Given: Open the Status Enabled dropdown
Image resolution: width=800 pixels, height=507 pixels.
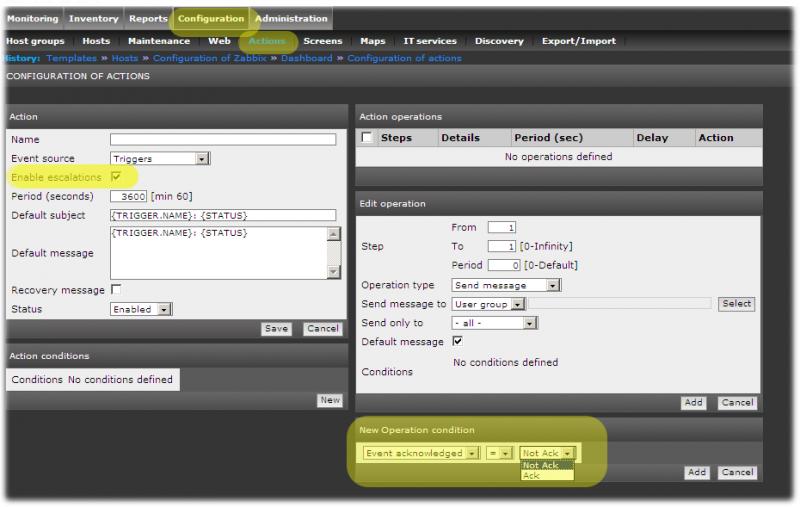Looking at the screenshot, I should tap(141, 309).
